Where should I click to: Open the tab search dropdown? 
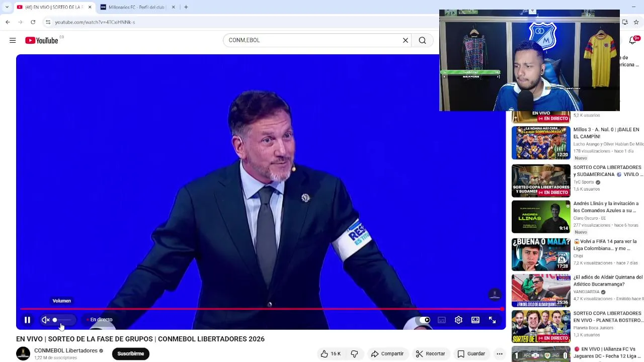7,7
